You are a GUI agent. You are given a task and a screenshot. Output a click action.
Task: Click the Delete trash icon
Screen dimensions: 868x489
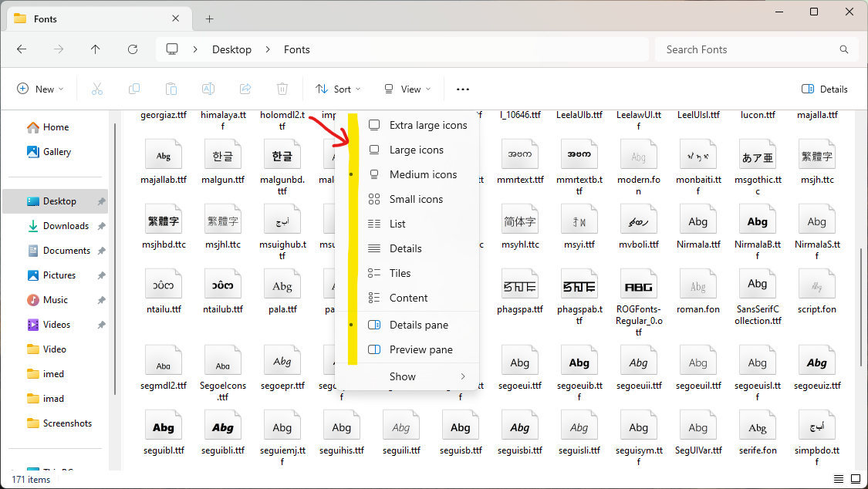click(282, 89)
